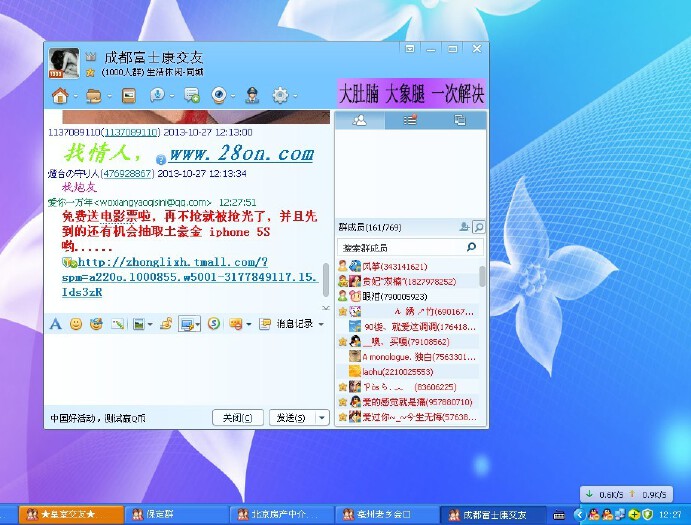Click the create discussion chat-plus icon
The height and width of the screenshot is (525, 691).
[192, 95]
